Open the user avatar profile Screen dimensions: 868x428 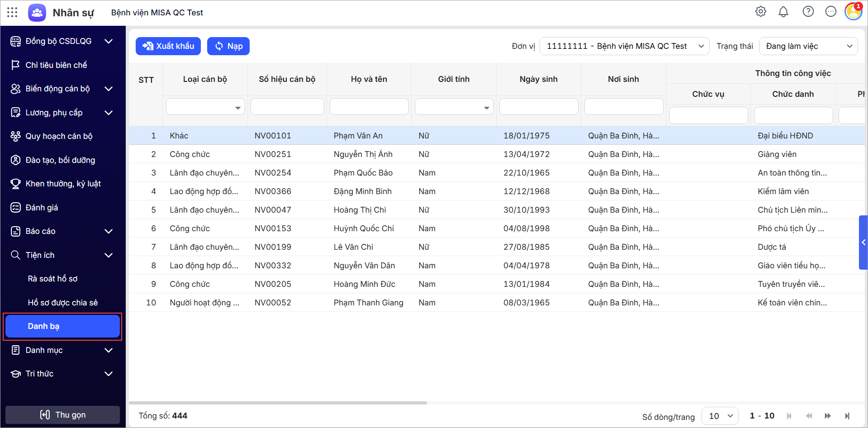point(853,12)
